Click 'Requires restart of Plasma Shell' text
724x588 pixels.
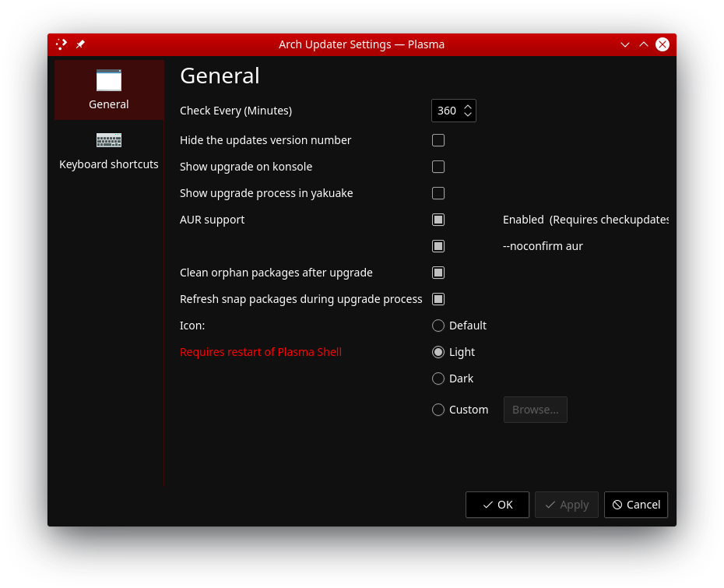click(x=261, y=352)
